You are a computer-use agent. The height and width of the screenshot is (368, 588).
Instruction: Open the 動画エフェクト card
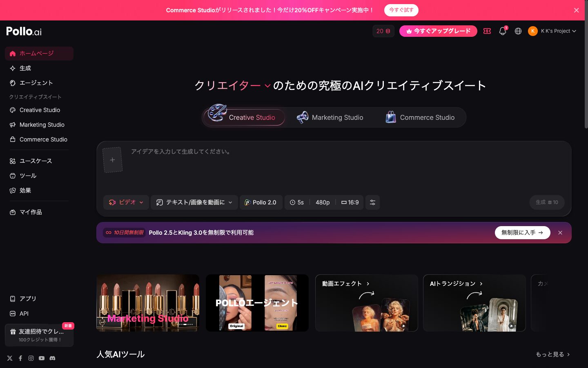[x=367, y=303]
